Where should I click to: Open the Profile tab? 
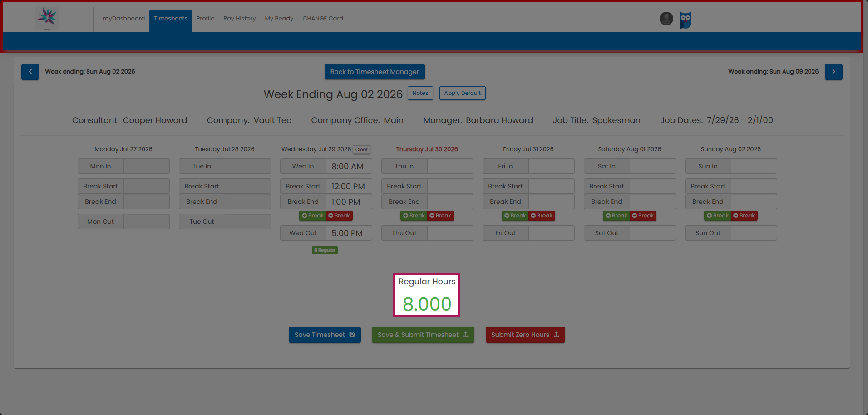[x=205, y=19]
